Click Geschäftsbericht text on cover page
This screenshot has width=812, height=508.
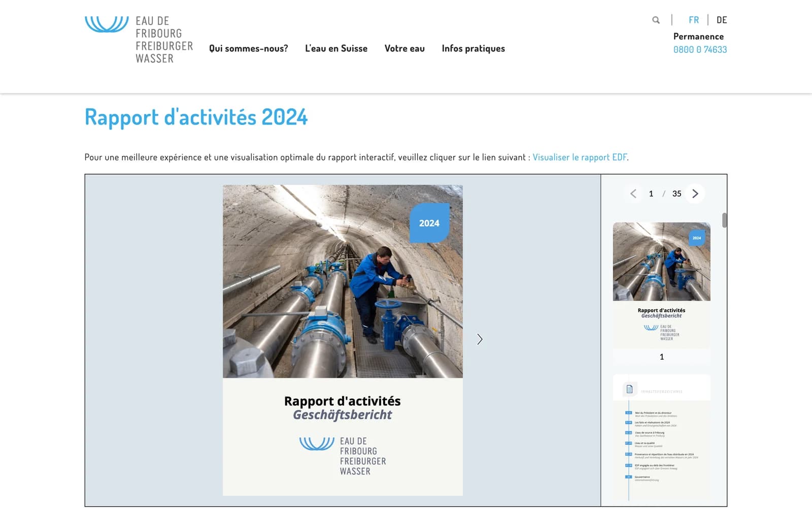pos(343,415)
